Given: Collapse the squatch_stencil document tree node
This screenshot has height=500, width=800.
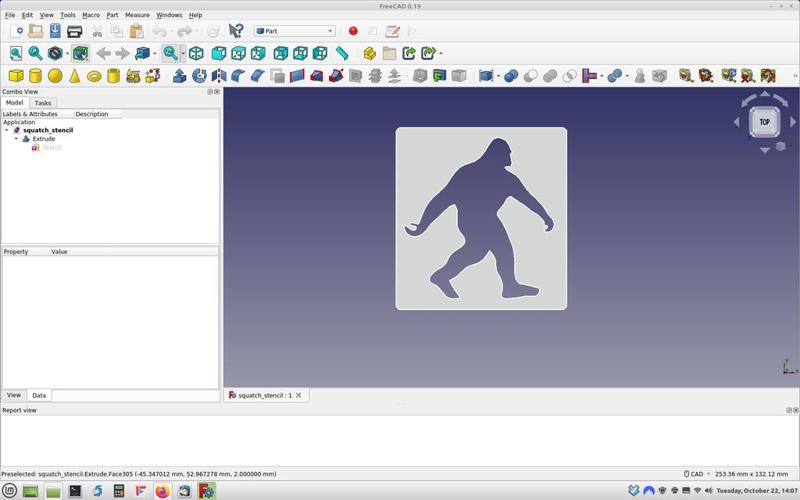Looking at the screenshot, I should pyautogui.click(x=7, y=130).
